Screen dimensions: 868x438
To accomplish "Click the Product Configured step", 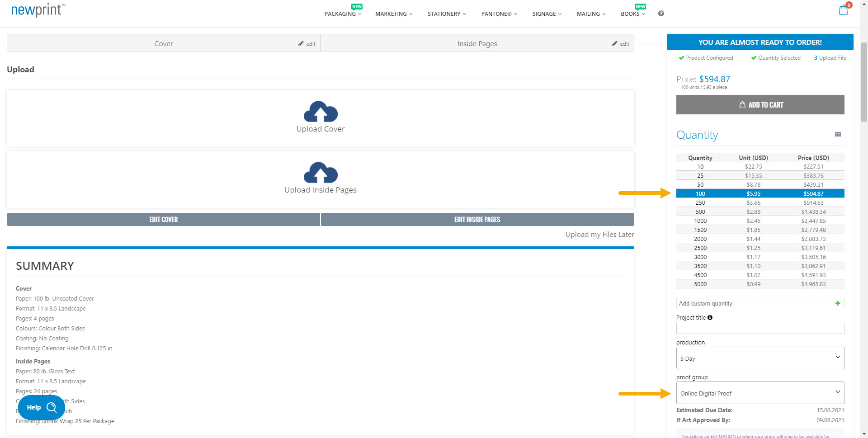I will tap(706, 58).
